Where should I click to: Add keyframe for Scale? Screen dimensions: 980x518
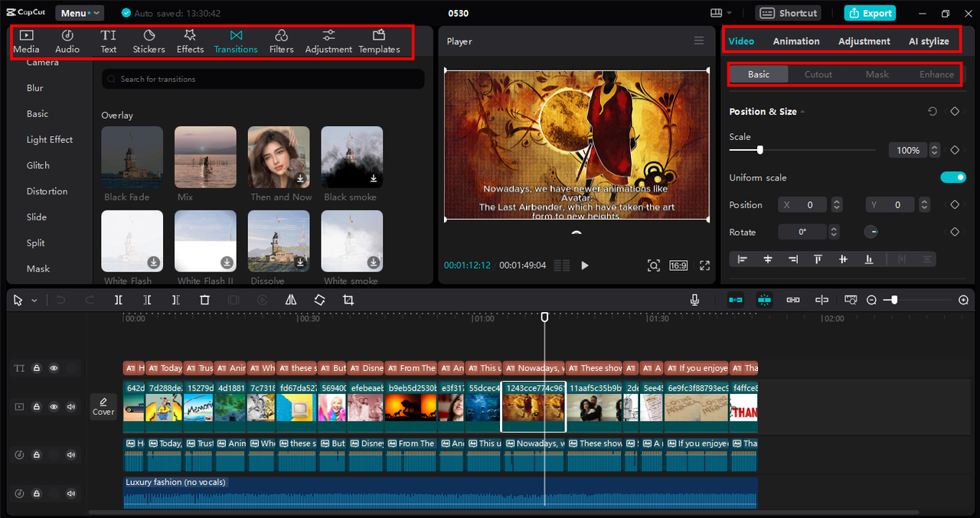point(955,150)
